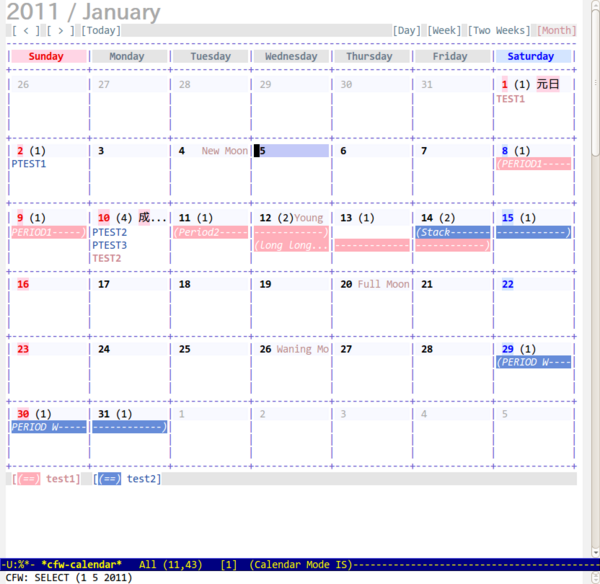Click the blue period end bar on January 15
The width and height of the screenshot is (600, 584).
click(533, 232)
